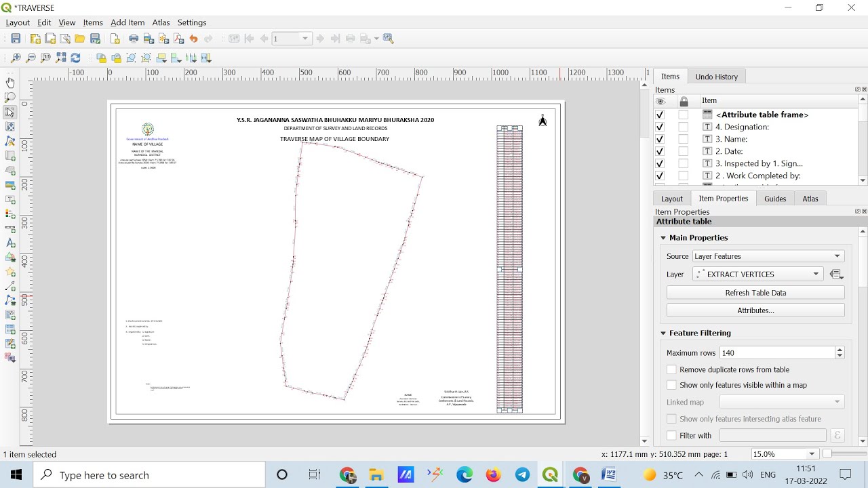Open Windows Start menu
The height and width of the screenshot is (488, 868).
click(x=16, y=475)
